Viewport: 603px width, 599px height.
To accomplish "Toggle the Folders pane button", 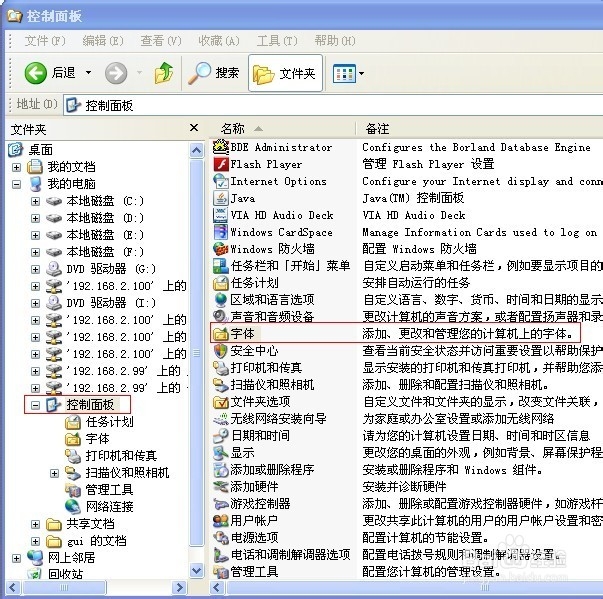I will click(x=285, y=73).
